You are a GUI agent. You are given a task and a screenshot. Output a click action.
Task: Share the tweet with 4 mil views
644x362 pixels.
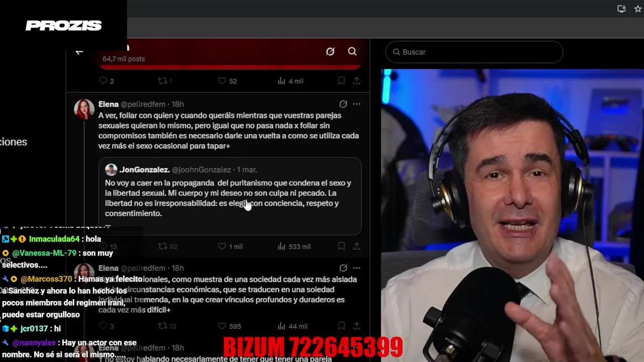(x=356, y=80)
